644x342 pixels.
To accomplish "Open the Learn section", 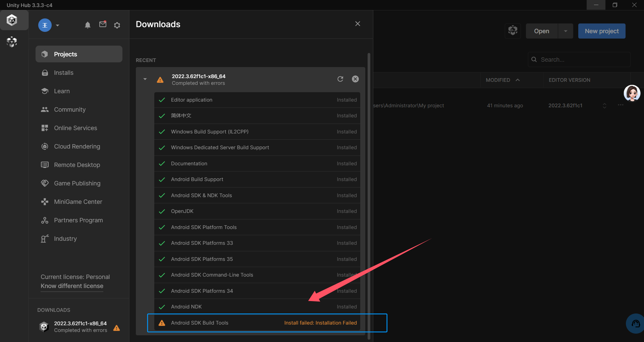I will click(x=79, y=91).
